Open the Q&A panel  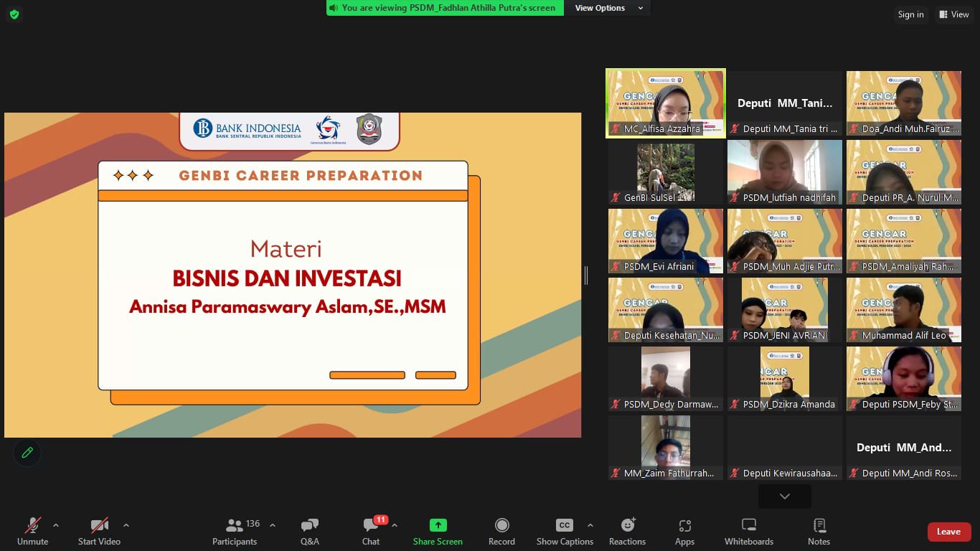[310, 531]
